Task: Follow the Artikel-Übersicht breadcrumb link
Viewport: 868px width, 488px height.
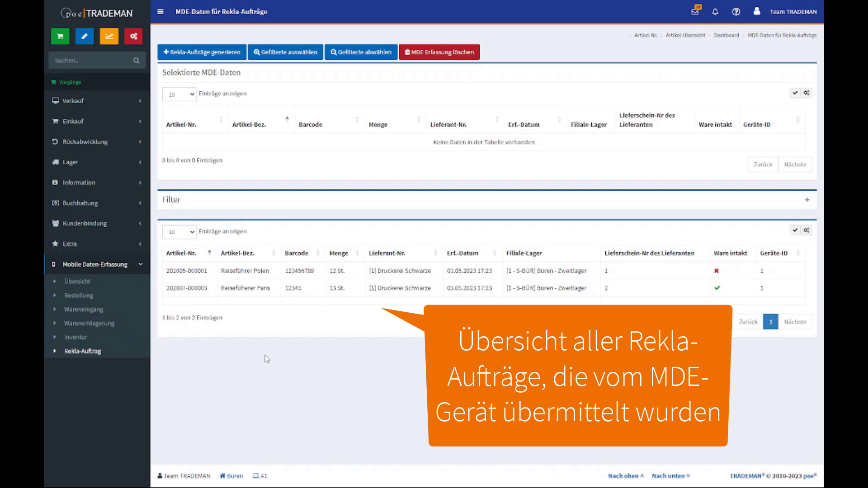Action: click(x=685, y=35)
